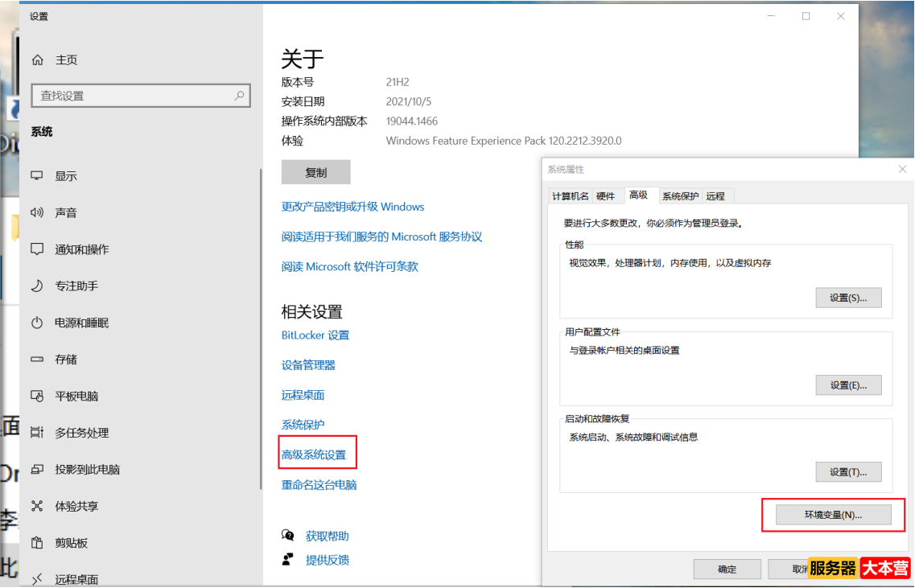Open startup and recovery 设置(T)... button

[x=848, y=472]
